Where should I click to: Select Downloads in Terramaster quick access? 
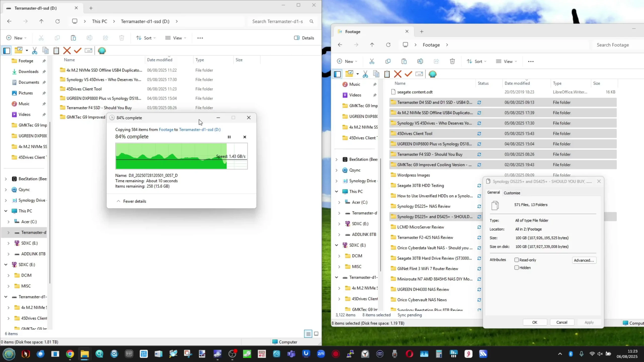28,72
